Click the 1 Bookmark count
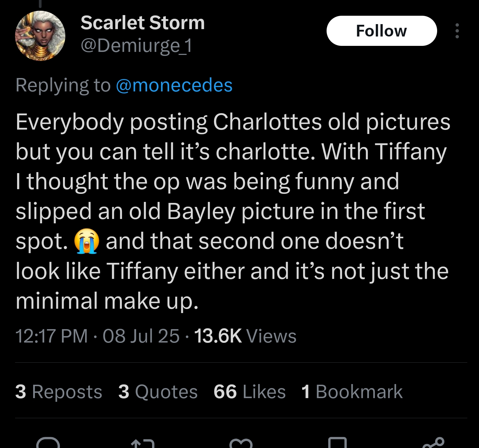Image resolution: width=479 pixels, height=448 pixels. pyautogui.click(x=352, y=391)
